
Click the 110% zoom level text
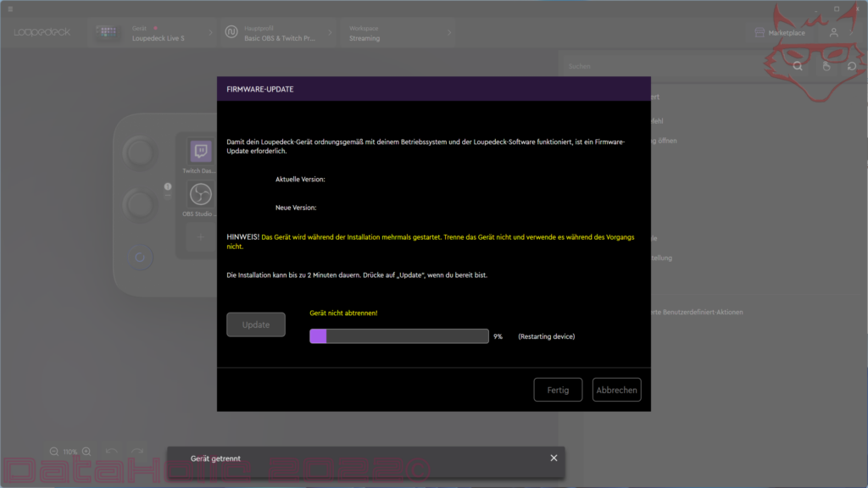point(70,452)
